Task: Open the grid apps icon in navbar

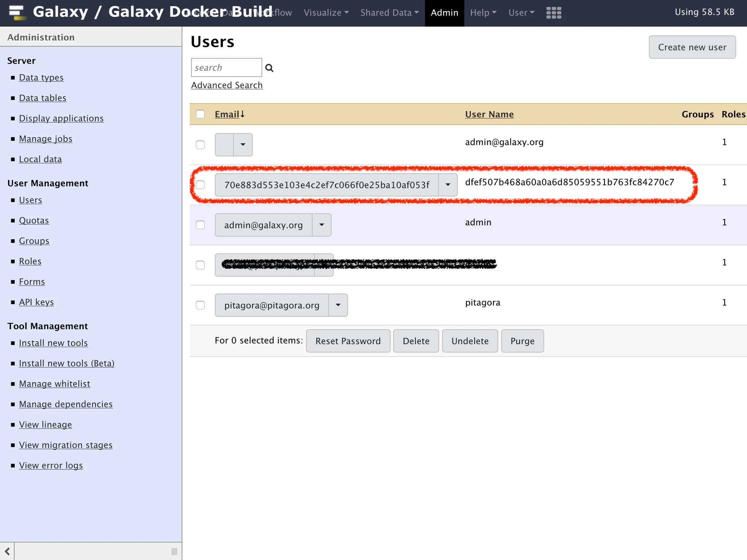Action: [x=554, y=13]
